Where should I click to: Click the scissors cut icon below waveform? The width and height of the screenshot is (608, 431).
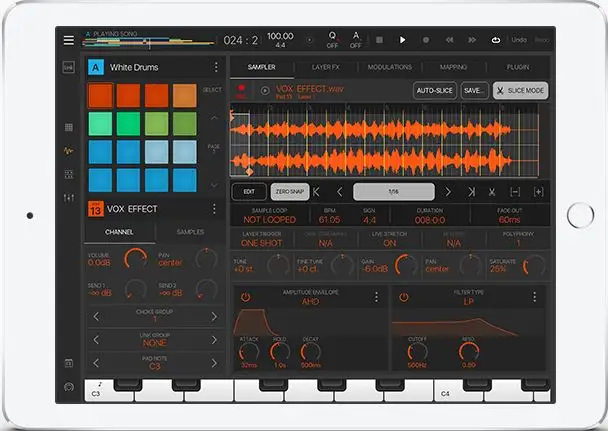point(492,191)
